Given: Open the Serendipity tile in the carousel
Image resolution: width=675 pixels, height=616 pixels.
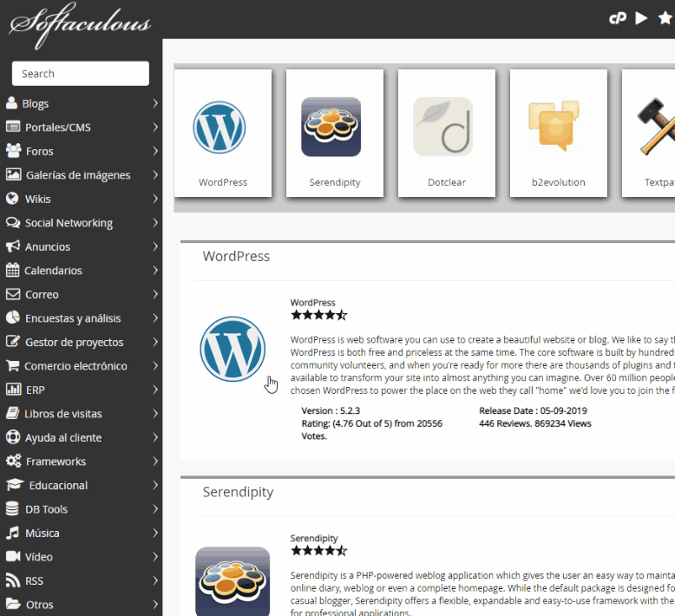Looking at the screenshot, I should click(335, 134).
